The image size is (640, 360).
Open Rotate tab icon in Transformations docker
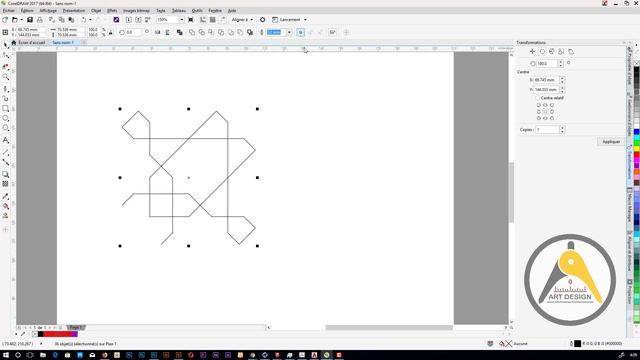tap(542, 51)
